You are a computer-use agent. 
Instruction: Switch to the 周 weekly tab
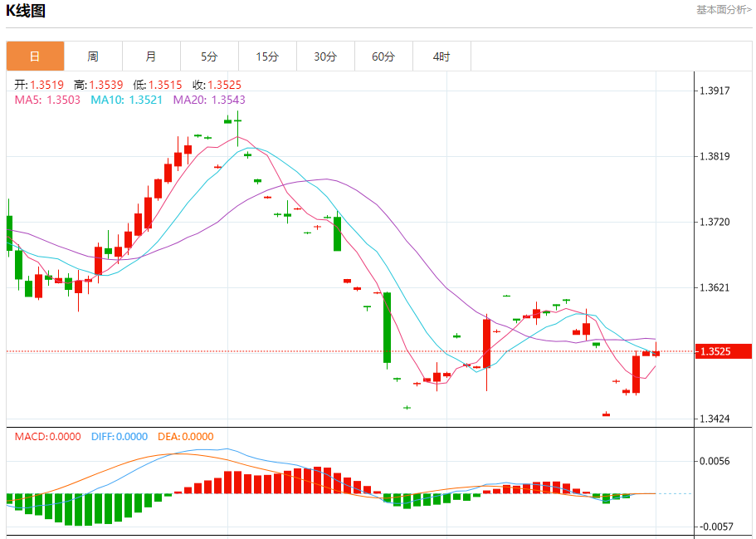click(x=93, y=56)
